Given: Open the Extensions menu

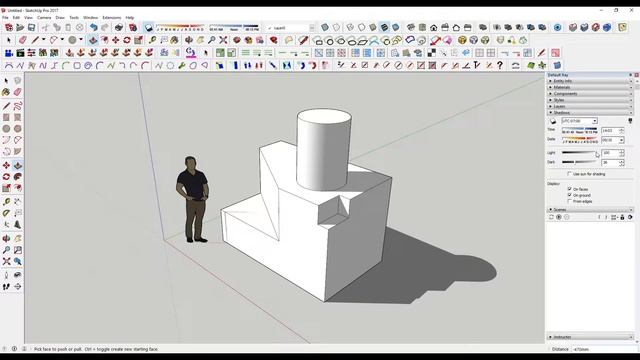Looking at the screenshot, I should coord(111,18).
